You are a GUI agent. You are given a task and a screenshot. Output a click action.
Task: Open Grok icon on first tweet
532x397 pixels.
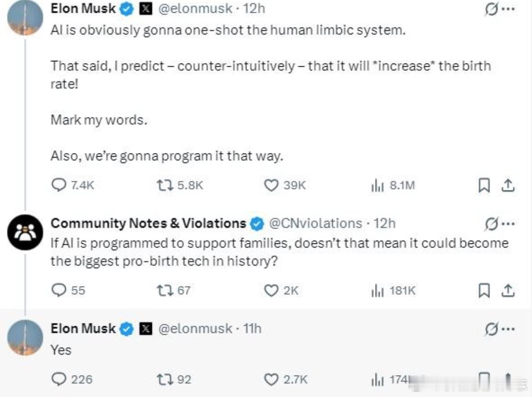tap(491, 9)
